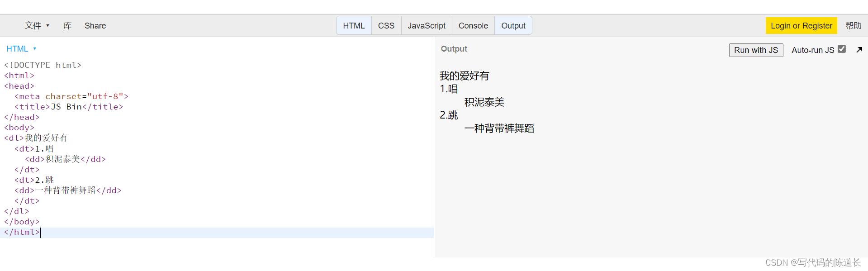Open the 帮助 help link
This screenshot has width=868, height=271.
854,26
